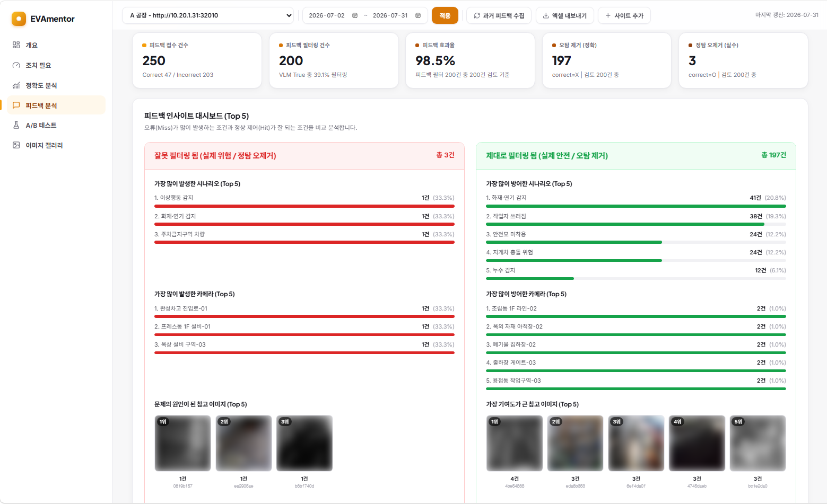
Task: Click the 피드백 접수 건수 value 250
Action: click(x=154, y=61)
